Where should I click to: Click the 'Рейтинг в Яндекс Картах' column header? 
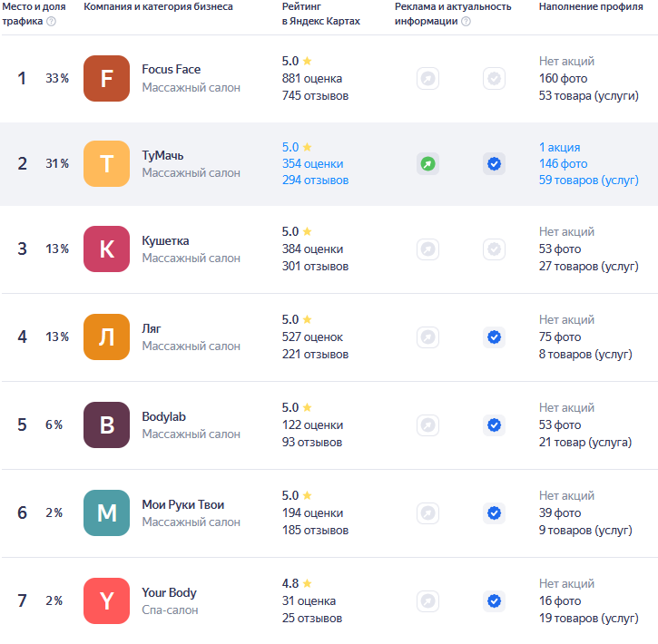320,14
